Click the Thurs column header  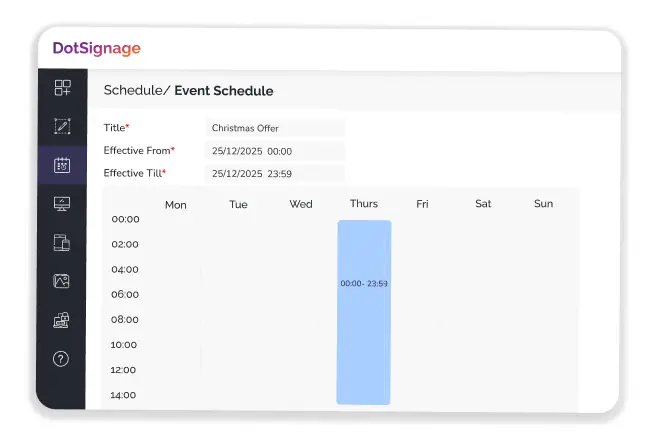tap(364, 204)
